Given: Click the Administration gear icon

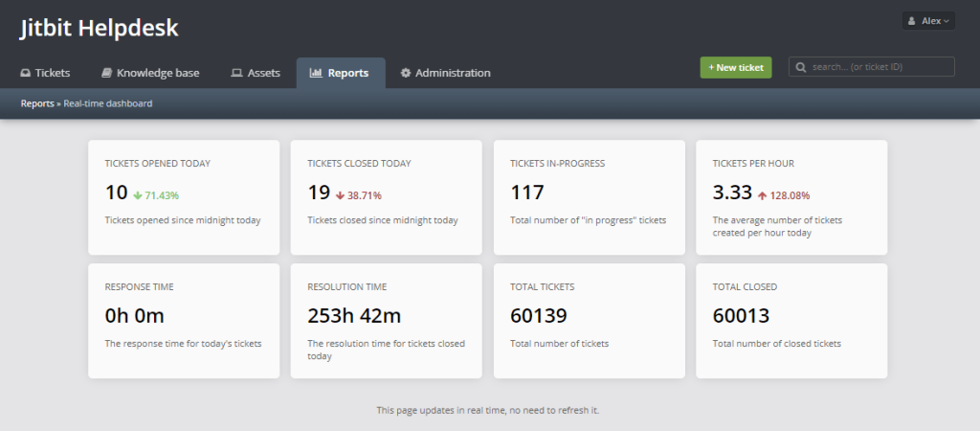Looking at the screenshot, I should (x=406, y=73).
